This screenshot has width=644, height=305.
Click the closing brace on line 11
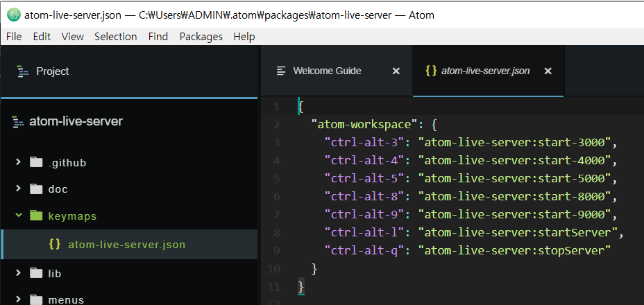point(301,286)
